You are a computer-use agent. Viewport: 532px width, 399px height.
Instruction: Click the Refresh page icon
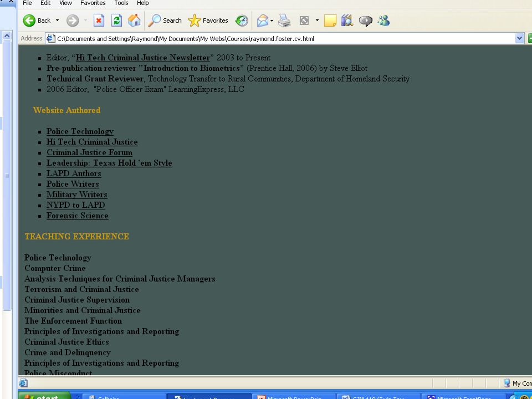pos(117,21)
